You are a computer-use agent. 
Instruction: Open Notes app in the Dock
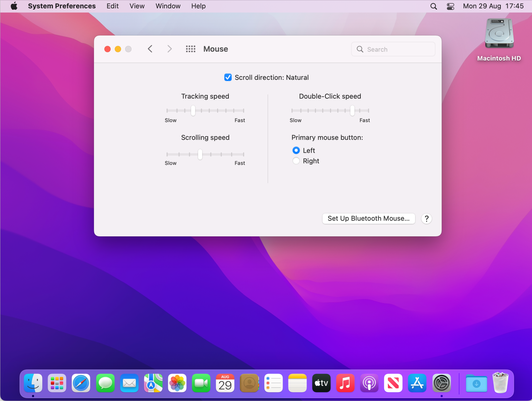[297, 383]
